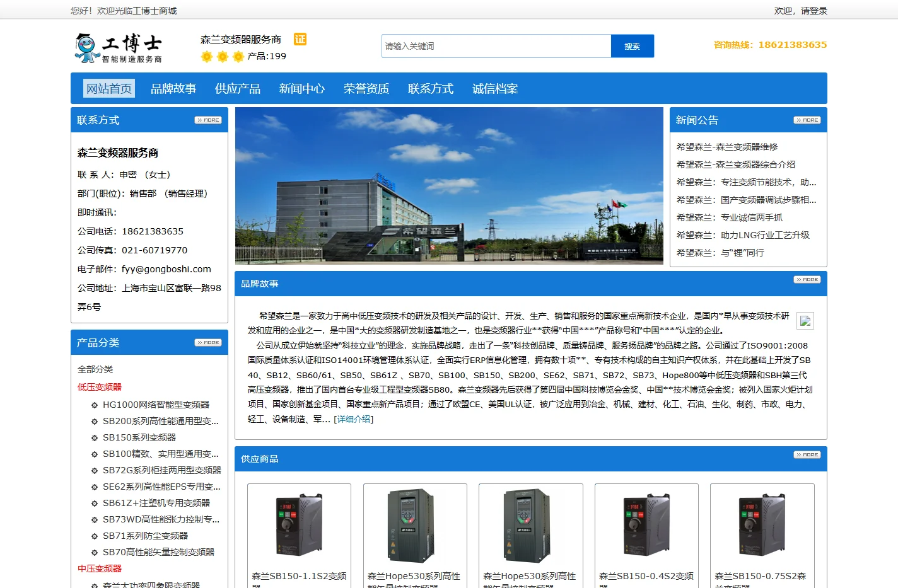Open news 与"锂"同行

(720, 253)
